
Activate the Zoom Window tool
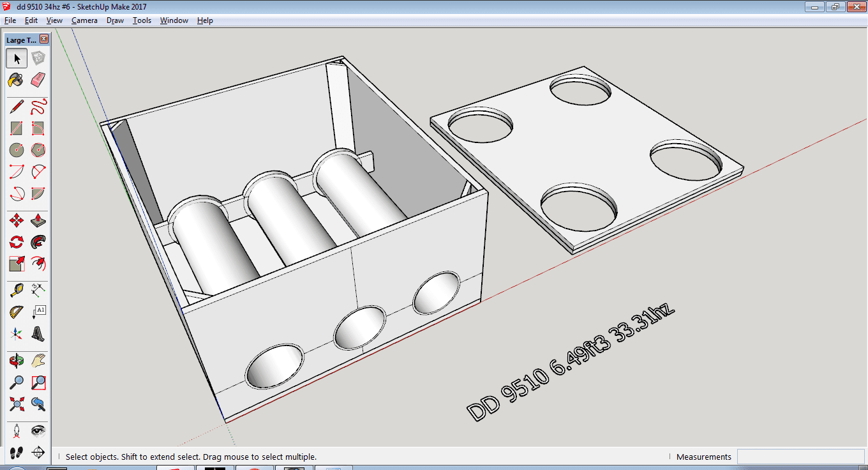click(x=38, y=383)
